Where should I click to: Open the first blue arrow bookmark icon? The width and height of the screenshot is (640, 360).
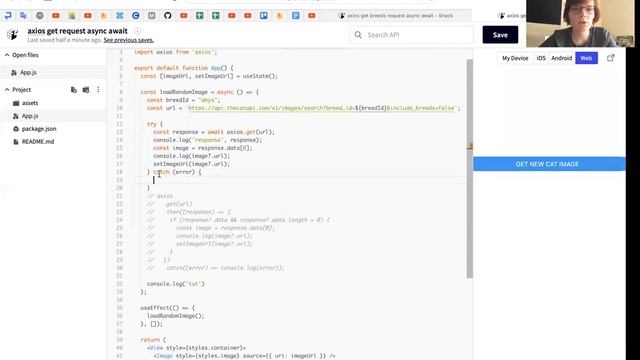[x=8, y=16]
